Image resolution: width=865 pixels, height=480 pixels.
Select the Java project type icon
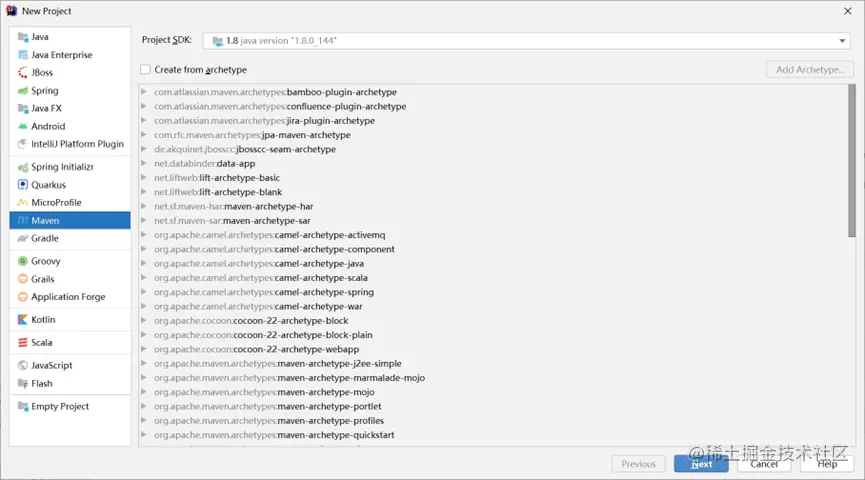pos(23,37)
